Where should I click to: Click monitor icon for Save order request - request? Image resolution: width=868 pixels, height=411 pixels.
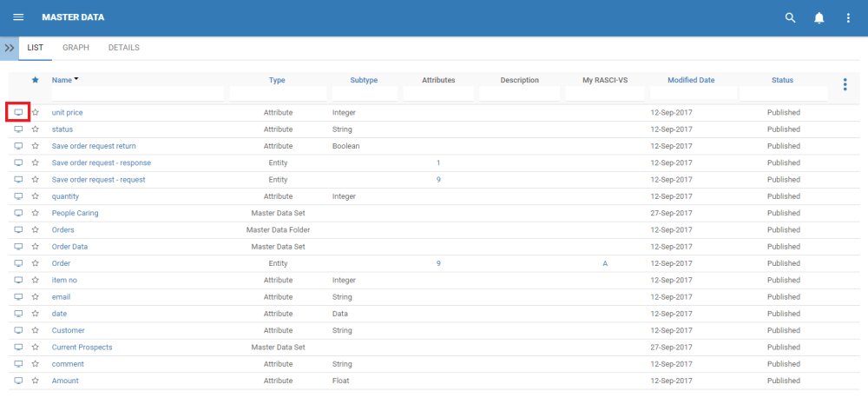(x=18, y=180)
